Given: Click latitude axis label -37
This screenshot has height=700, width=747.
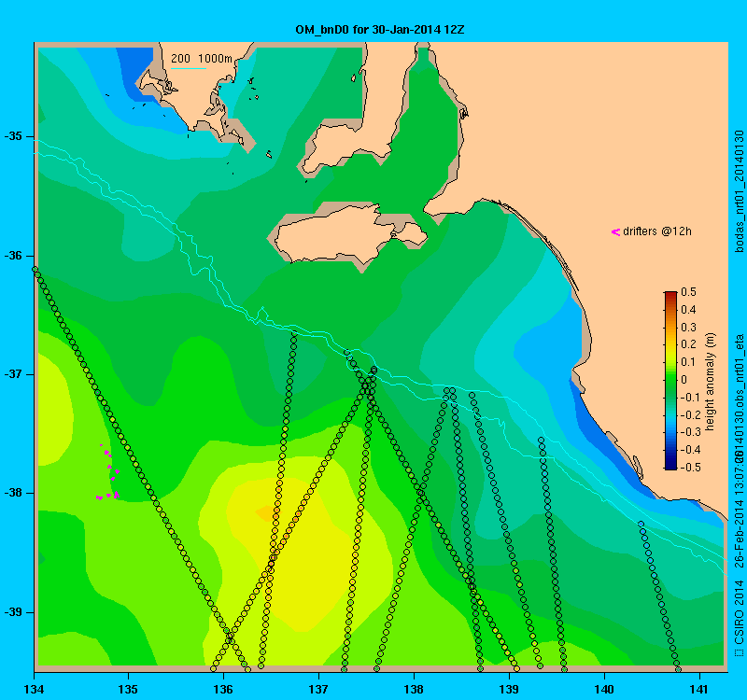Looking at the screenshot, I should [13, 374].
